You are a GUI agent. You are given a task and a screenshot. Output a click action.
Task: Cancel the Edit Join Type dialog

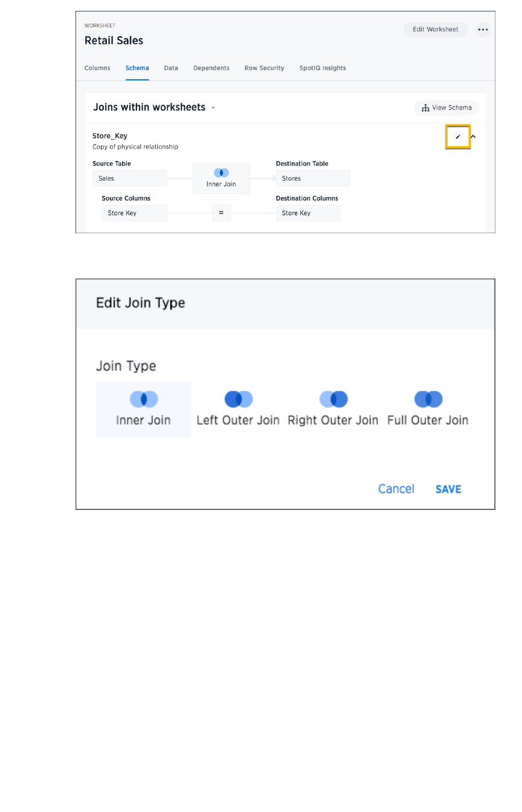(396, 489)
